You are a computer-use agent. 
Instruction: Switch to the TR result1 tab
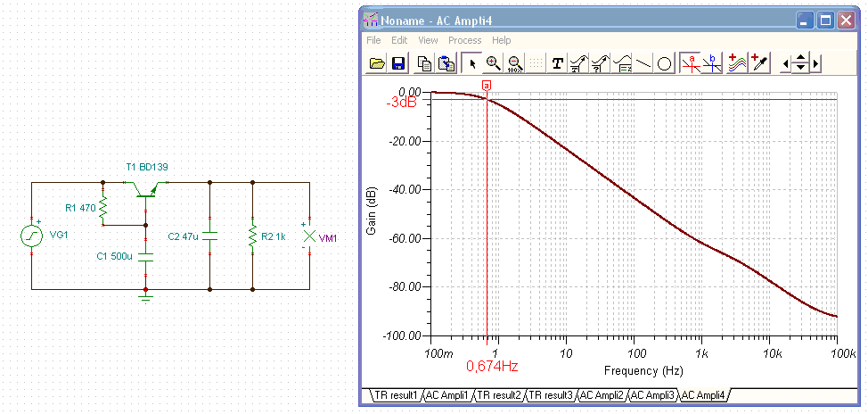396,395
